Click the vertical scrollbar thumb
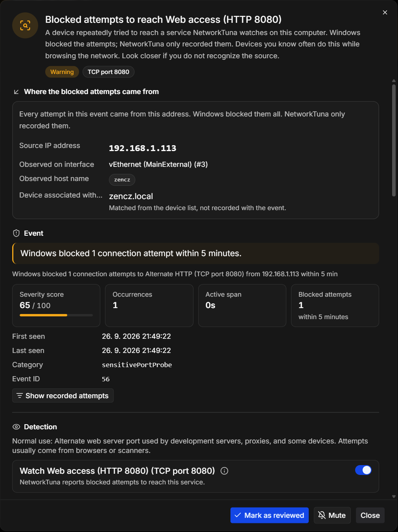Screen dimensions: 398x532 [394, 140]
